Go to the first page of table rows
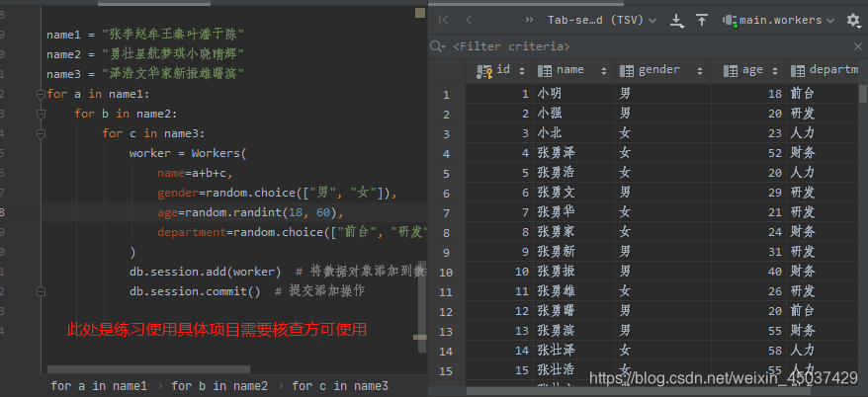The width and height of the screenshot is (868, 397). (x=443, y=21)
